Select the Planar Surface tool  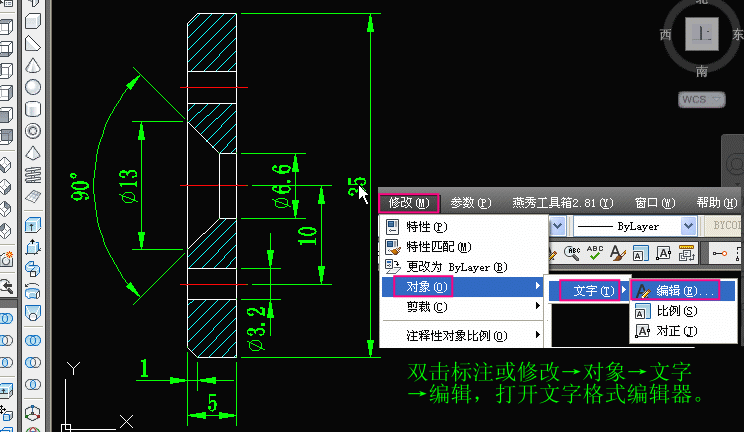[x=33, y=196]
